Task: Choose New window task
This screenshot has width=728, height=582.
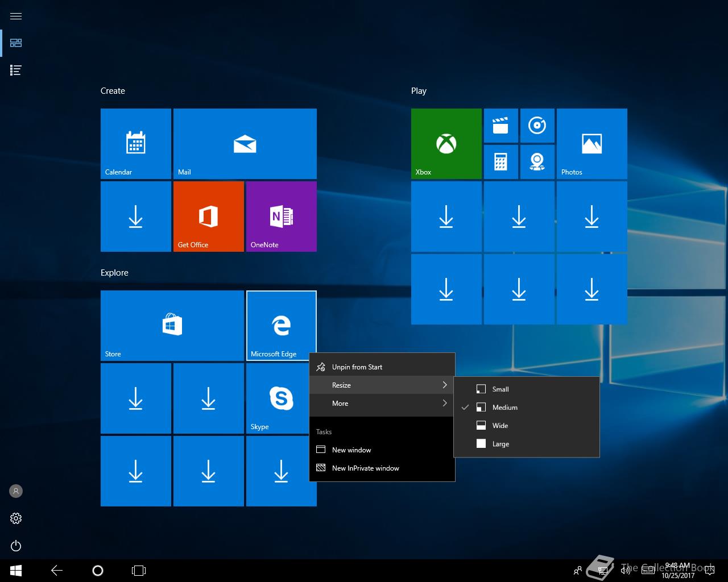Action: pyautogui.click(x=382, y=450)
